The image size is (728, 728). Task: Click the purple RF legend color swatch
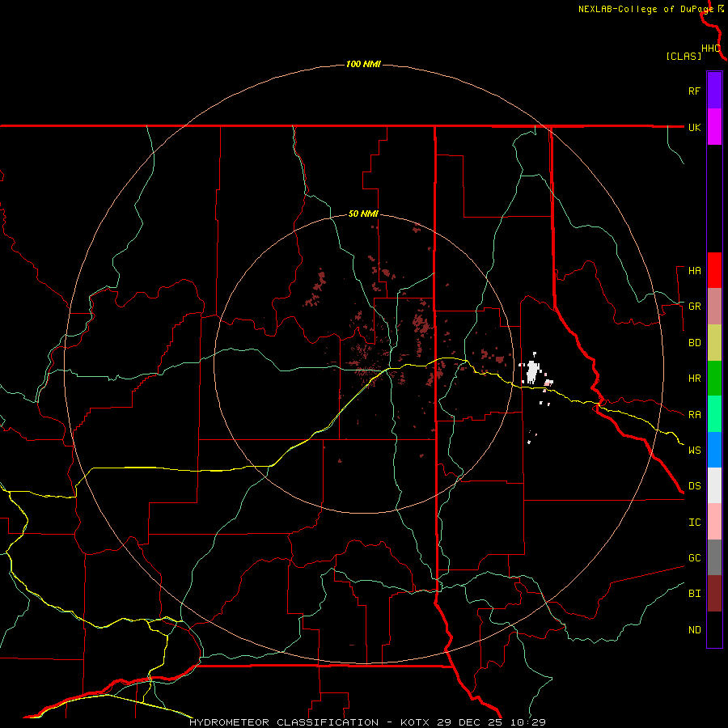(714, 91)
